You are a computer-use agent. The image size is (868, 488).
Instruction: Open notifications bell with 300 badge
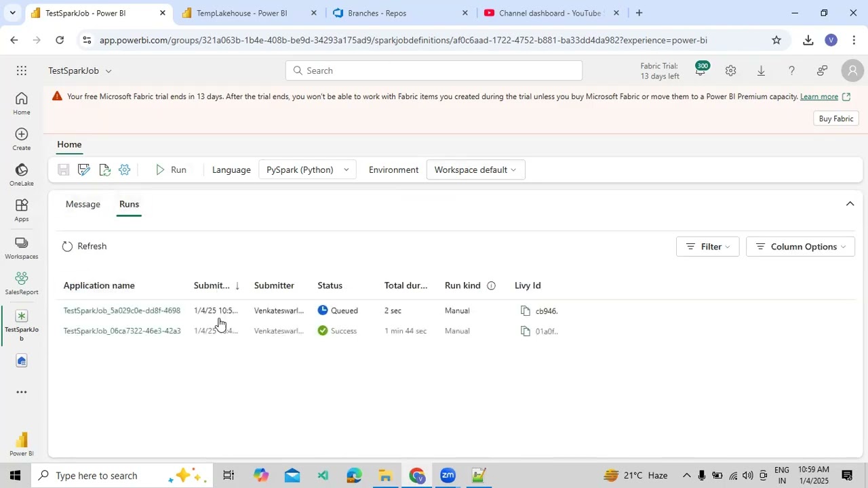701,70
